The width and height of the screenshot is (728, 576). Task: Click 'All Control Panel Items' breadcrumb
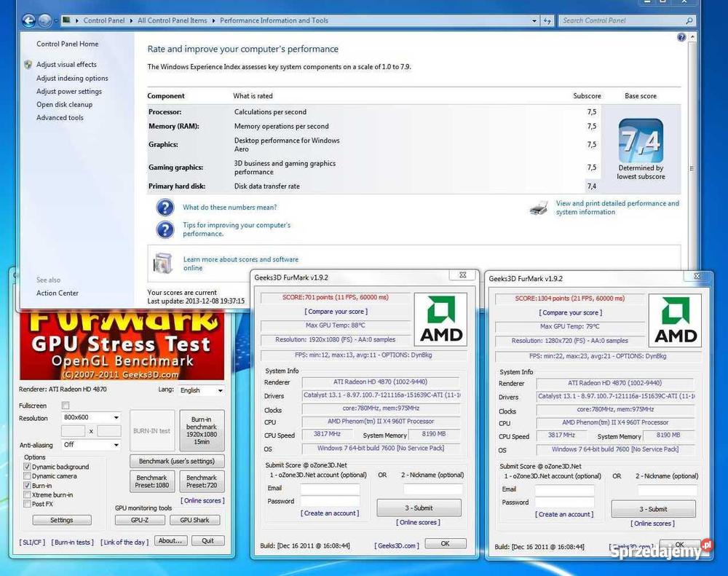[x=173, y=20]
